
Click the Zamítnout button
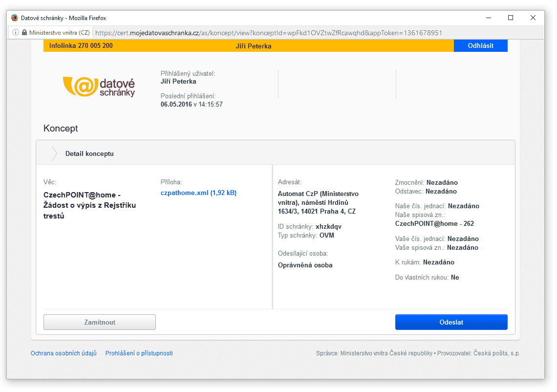pos(100,322)
